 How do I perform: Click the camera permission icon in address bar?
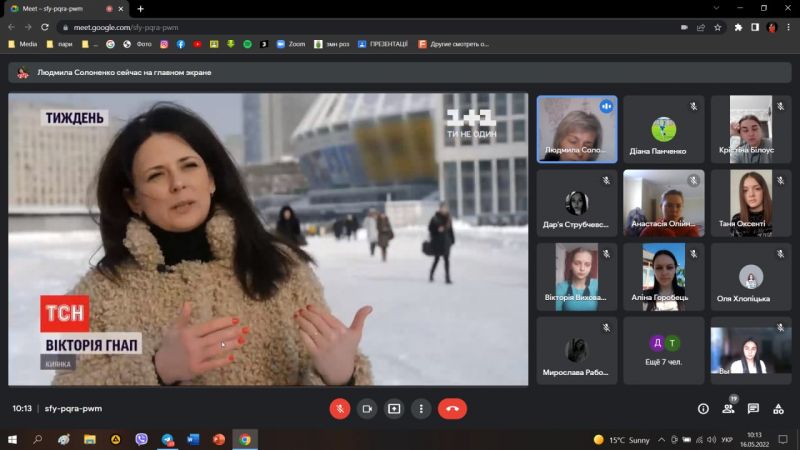(x=684, y=28)
